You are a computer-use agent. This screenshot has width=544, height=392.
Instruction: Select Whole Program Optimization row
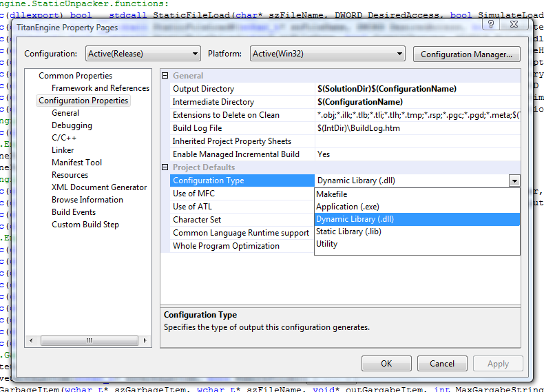[242, 246]
